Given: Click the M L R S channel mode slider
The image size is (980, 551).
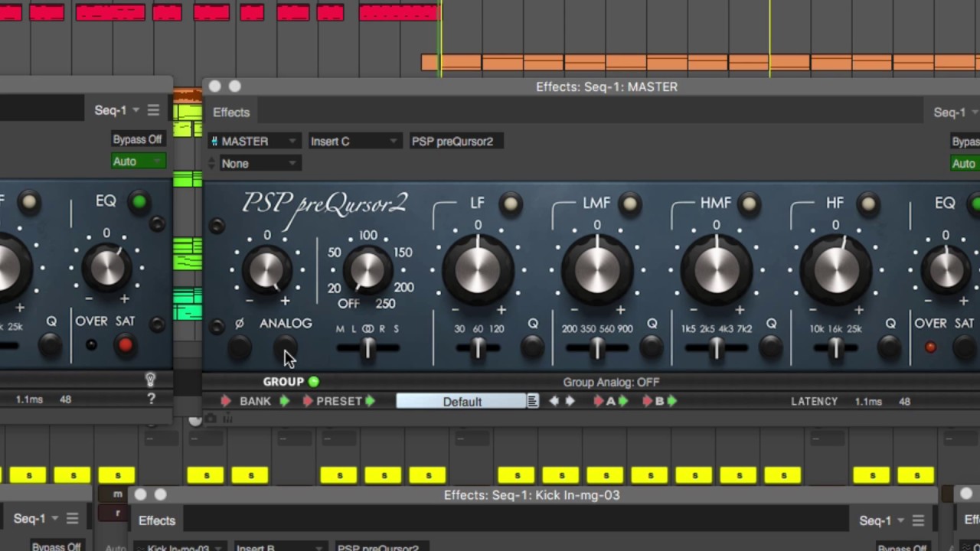Looking at the screenshot, I should click(x=367, y=348).
